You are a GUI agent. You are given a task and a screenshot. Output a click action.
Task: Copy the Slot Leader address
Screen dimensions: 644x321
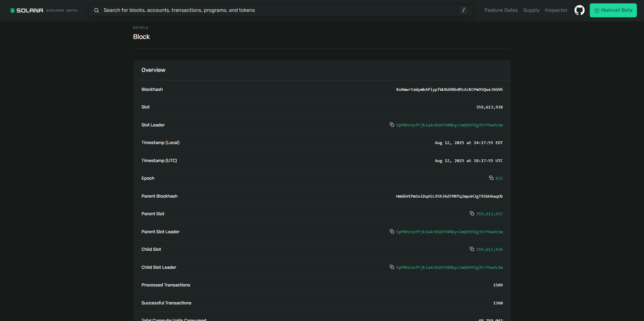pyautogui.click(x=392, y=125)
